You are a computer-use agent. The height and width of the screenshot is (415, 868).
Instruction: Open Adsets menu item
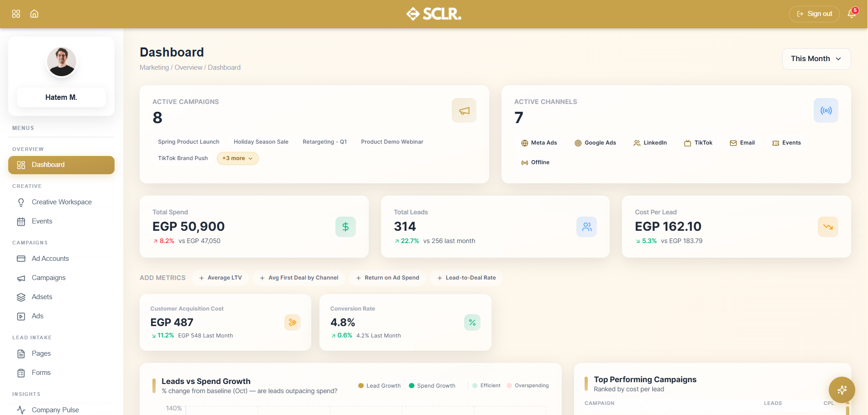point(61,297)
